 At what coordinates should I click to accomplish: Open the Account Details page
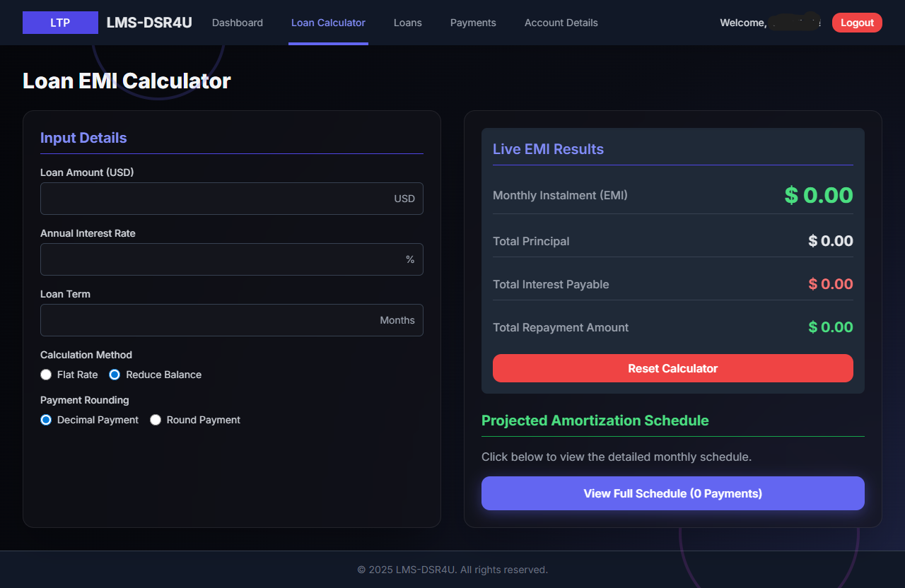561,22
